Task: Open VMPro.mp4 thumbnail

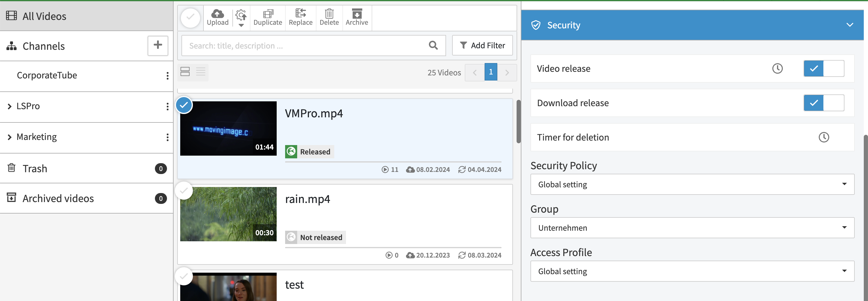Action: click(x=228, y=128)
